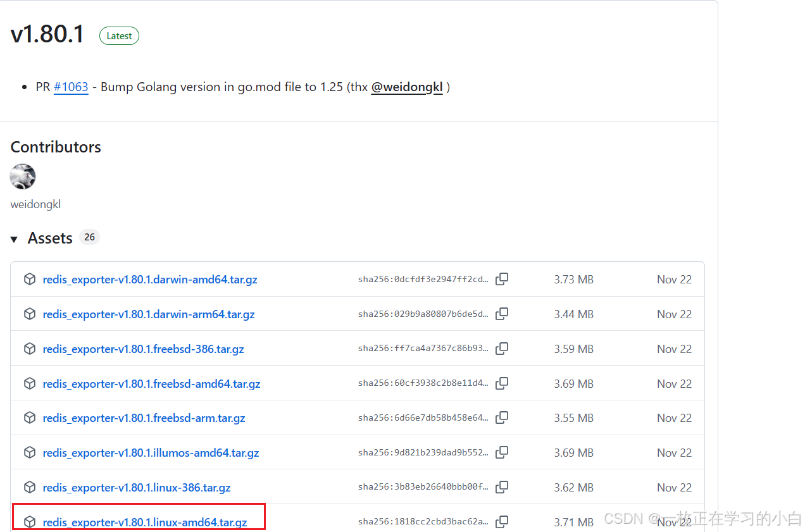Click sha256:0dcfdf3e2947ff2cd hash text
The image size is (805, 532).
(423, 279)
